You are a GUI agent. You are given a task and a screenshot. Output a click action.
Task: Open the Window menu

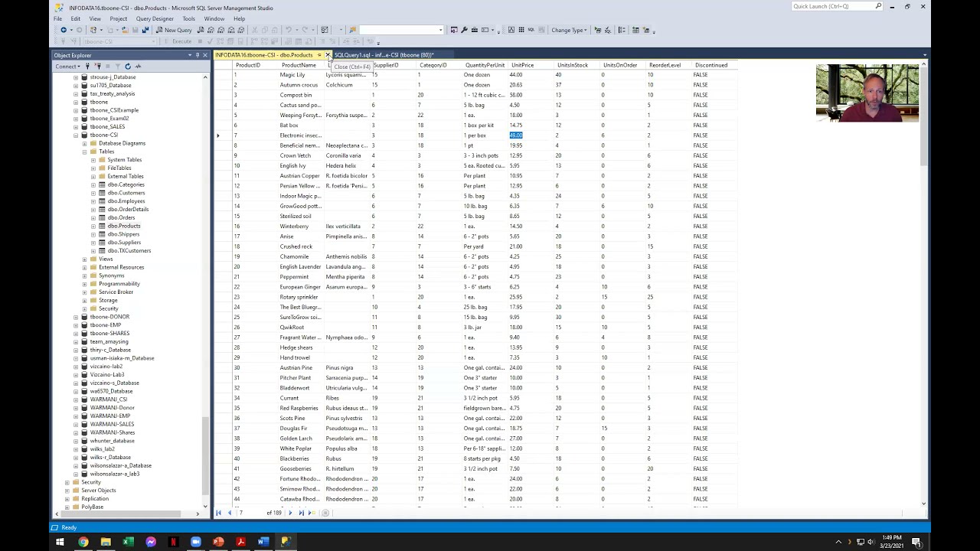click(x=214, y=18)
